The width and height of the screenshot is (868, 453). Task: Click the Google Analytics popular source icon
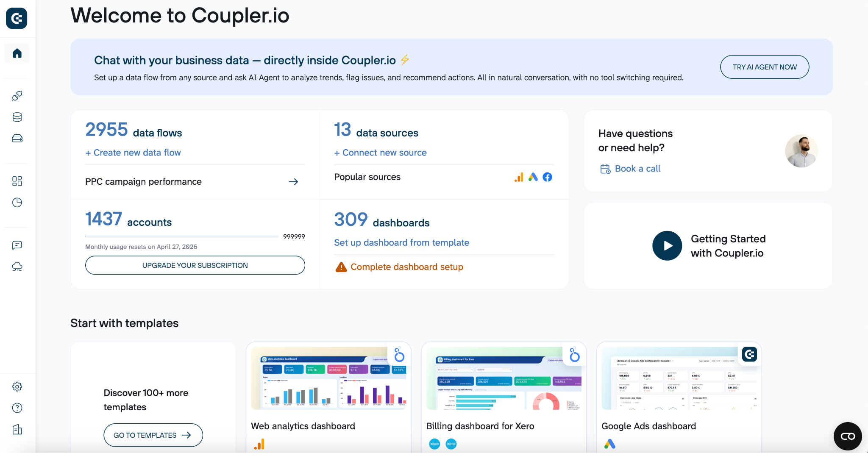519,177
